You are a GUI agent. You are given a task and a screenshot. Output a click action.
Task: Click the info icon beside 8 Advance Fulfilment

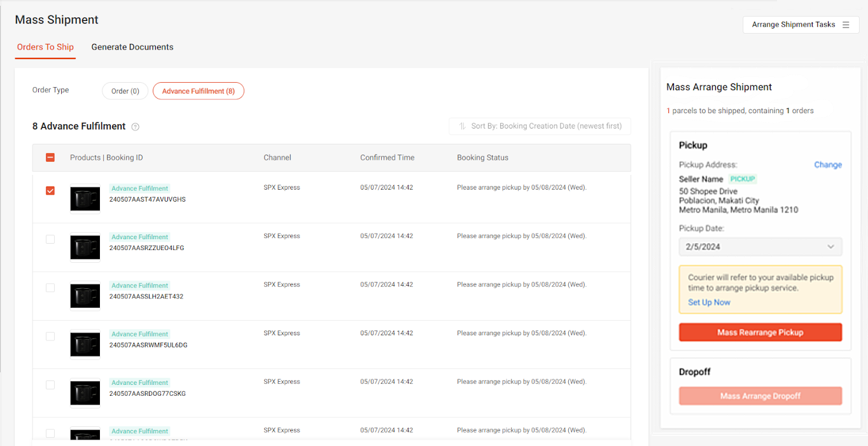[x=135, y=127]
